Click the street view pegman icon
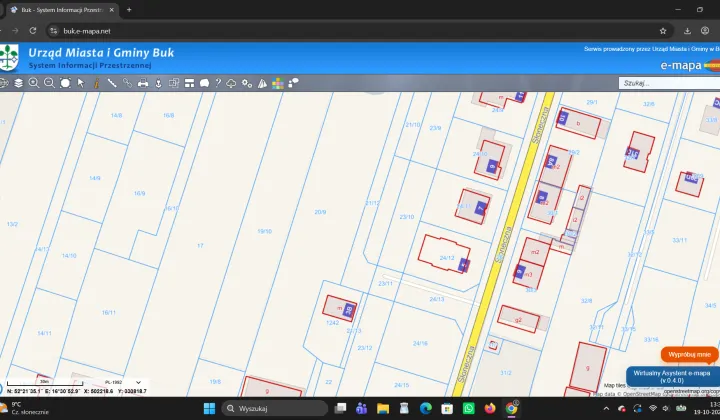The image size is (720, 420). click(x=158, y=83)
